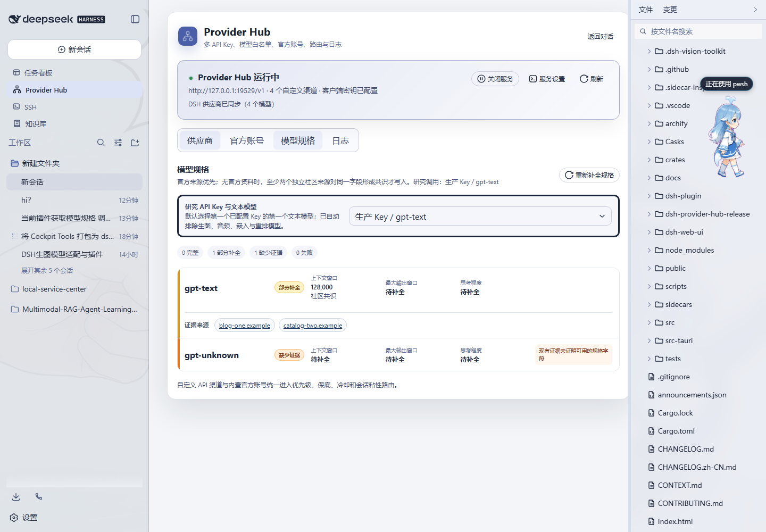Expand the file panel top-right chevron

click(755, 10)
